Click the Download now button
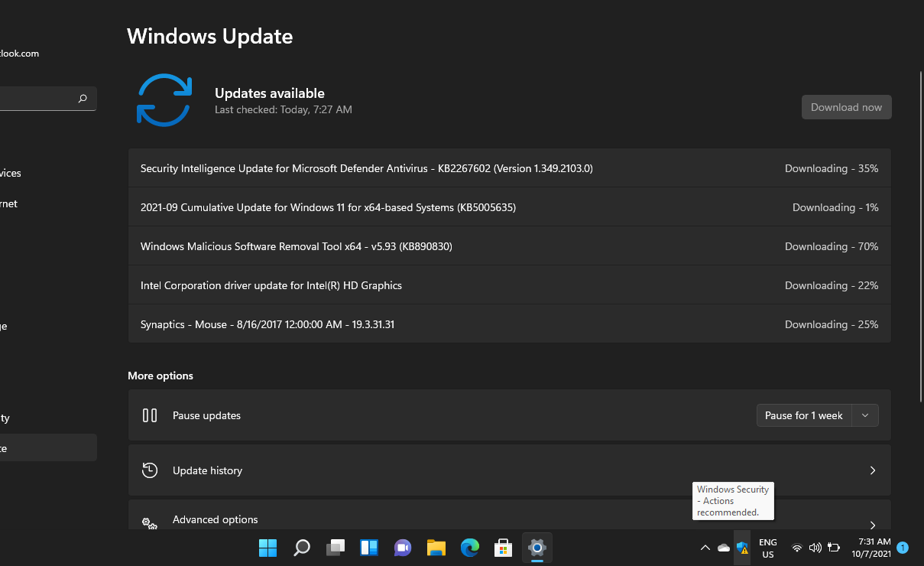Screen dimensions: 924x566 [x=846, y=107]
